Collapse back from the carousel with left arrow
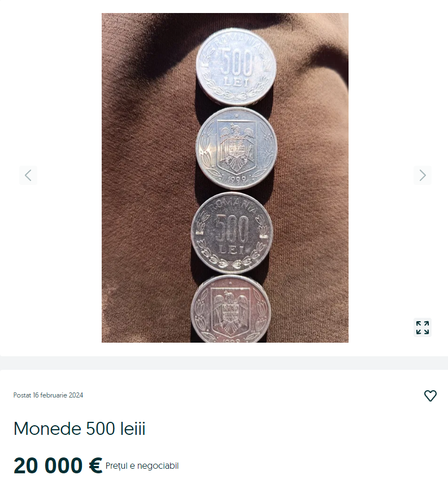 click(28, 175)
